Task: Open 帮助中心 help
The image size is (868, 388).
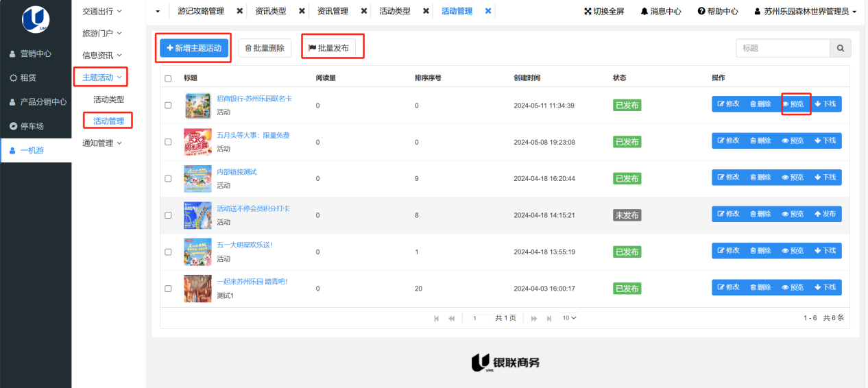Action: 718,12
